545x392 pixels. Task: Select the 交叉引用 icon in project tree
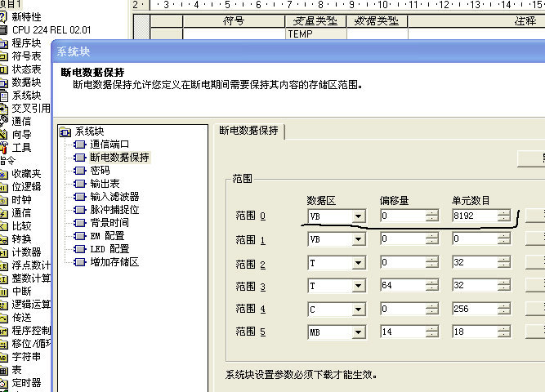[4, 108]
